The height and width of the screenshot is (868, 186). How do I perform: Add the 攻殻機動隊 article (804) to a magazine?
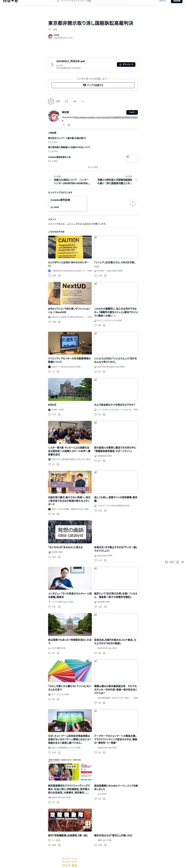[x=59, y=845]
